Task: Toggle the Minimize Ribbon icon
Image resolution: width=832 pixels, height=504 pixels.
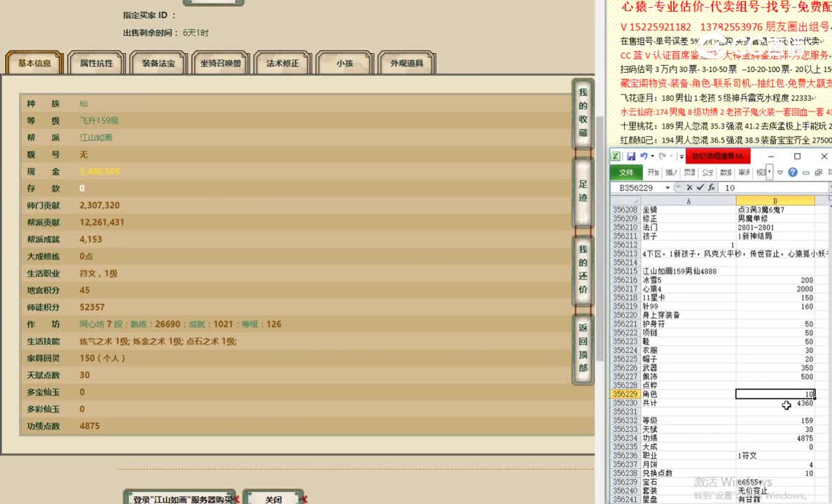Action: click(x=805, y=171)
